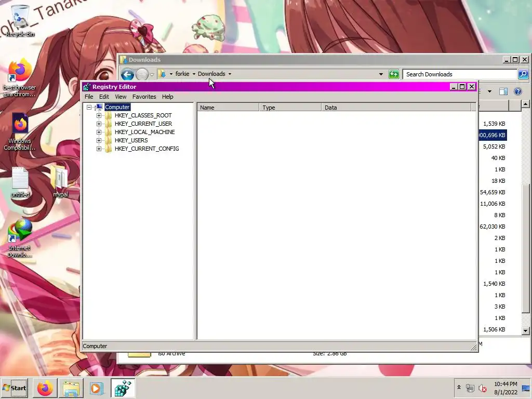Select the 'untitled' text file icon
The width and height of the screenshot is (532, 399).
pyautogui.click(x=20, y=182)
